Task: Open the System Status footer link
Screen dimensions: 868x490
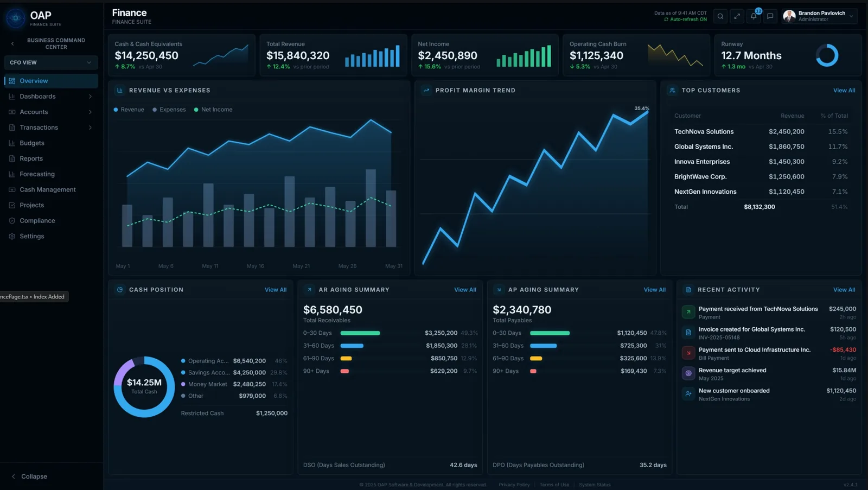Action: click(595, 485)
